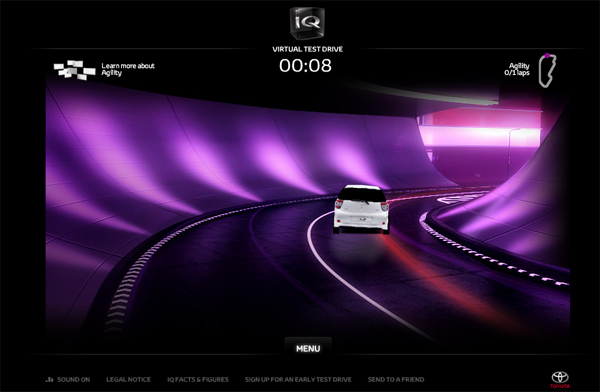600x392 pixels.
Task: Click Learn more about Agility text
Action: click(x=128, y=69)
